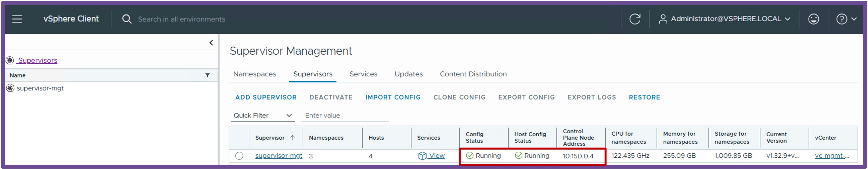The image size is (868, 169).
Task: Click the Supervisors icon in the sidebar
Action: (10, 60)
